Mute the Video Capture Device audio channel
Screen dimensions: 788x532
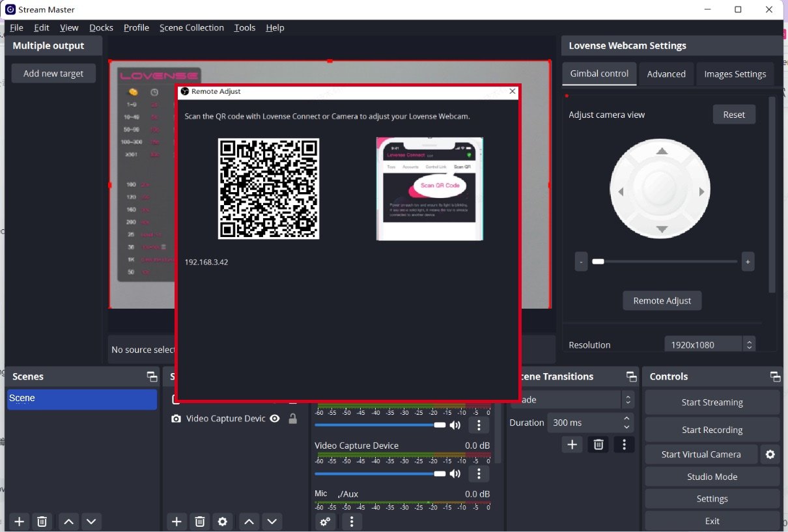[x=455, y=473]
